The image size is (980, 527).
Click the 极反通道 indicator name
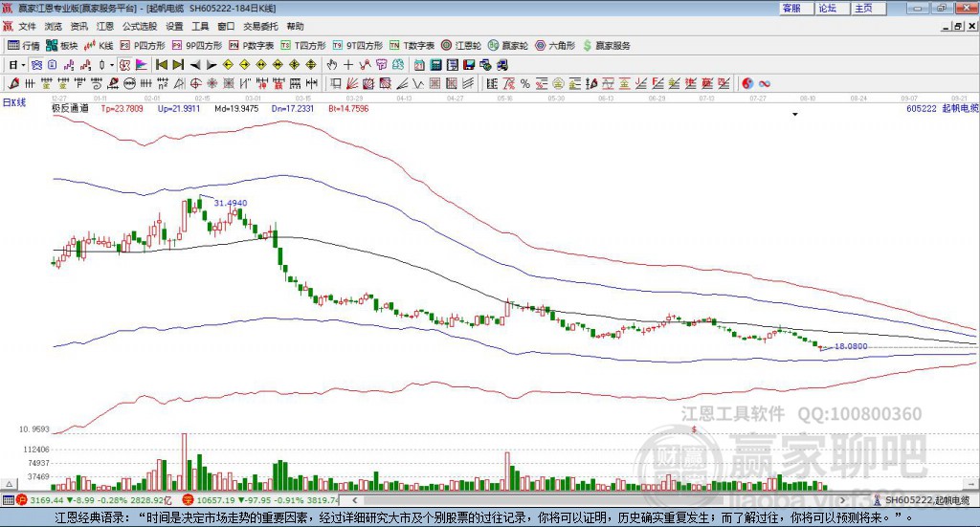click(x=70, y=108)
